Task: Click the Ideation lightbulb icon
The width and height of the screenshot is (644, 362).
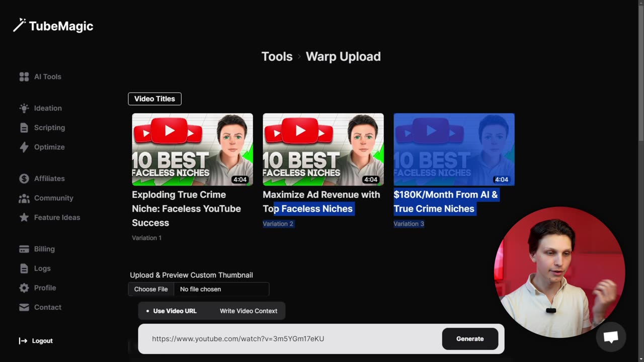Action: [24, 108]
